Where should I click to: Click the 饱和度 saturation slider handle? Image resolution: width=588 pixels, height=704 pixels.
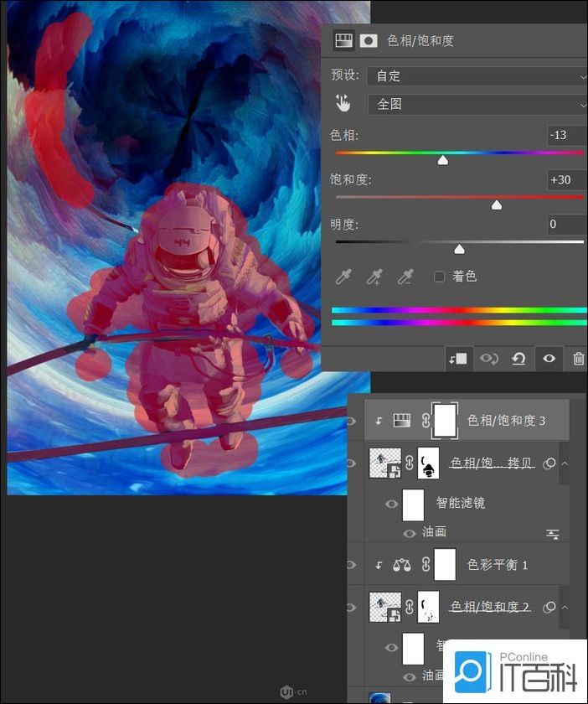497,205
